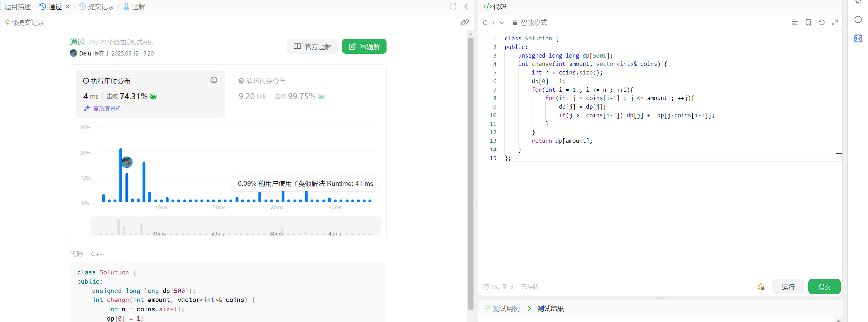Reset code with the undo icon
Screen dimensions: 868x322
821,22
